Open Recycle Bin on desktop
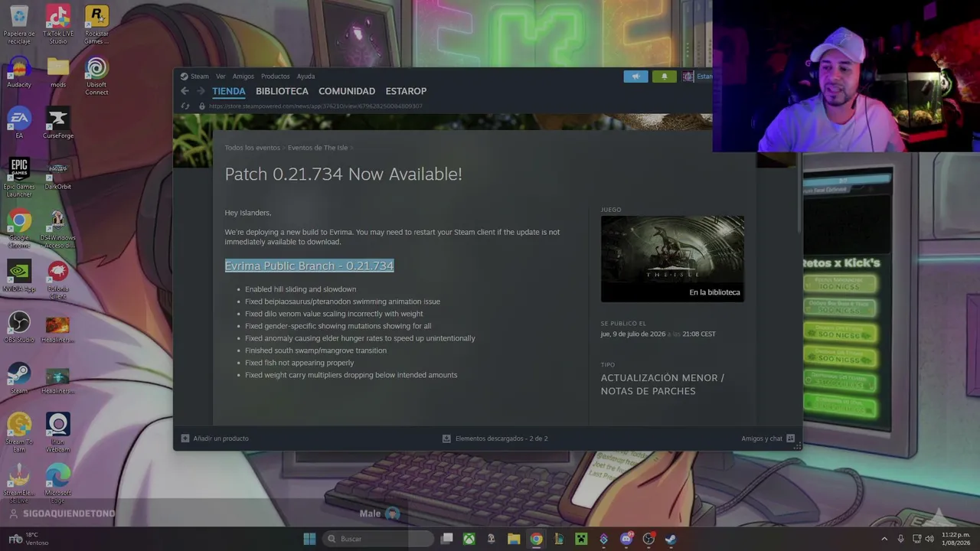The image size is (980, 551). coord(19,24)
